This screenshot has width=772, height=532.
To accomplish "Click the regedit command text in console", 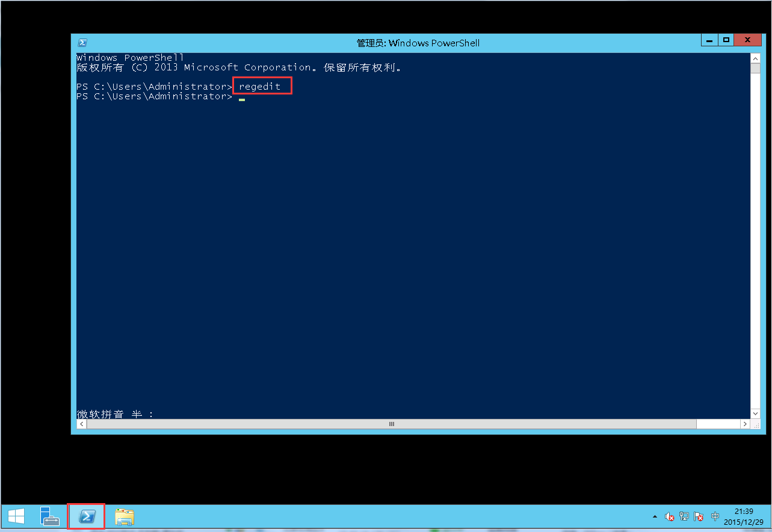I will point(260,87).
